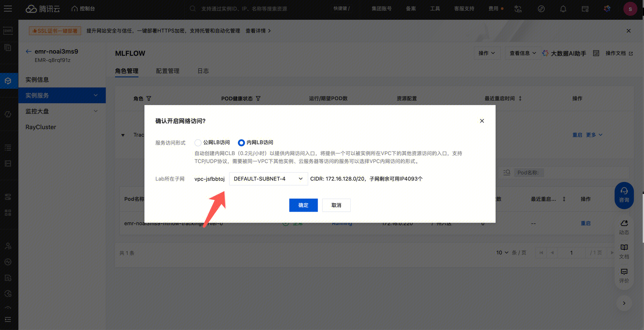Click the search filter icon beside Pod名称
The width and height of the screenshot is (644, 330).
(x=507, y=172)
